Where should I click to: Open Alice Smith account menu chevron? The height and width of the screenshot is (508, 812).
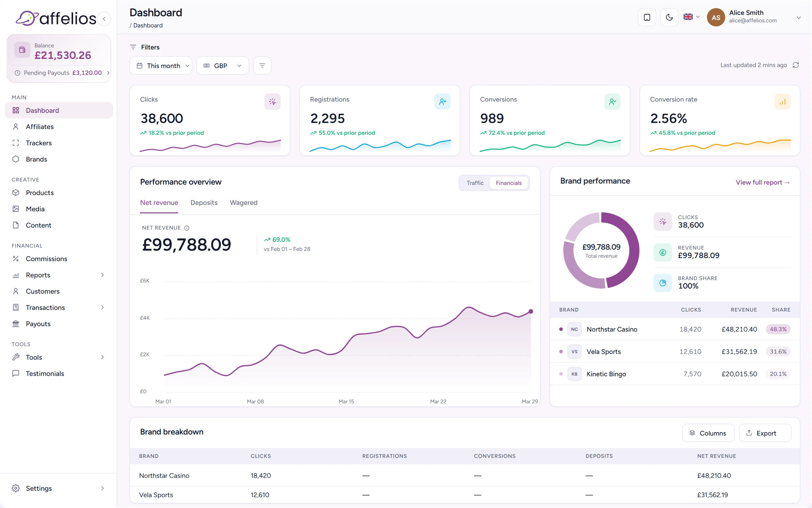click(799, 18)
